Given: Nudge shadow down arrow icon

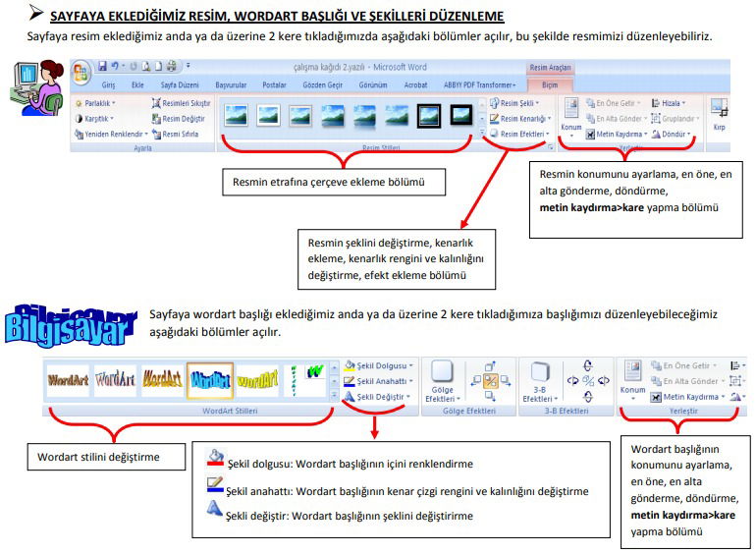Looking at the screenshot, I should 490,396.
